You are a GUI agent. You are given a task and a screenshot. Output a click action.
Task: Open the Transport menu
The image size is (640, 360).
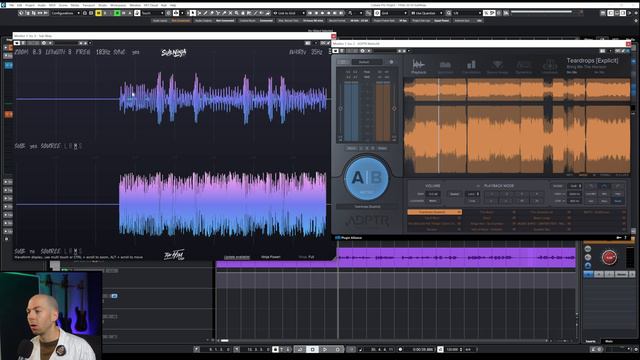89,5
